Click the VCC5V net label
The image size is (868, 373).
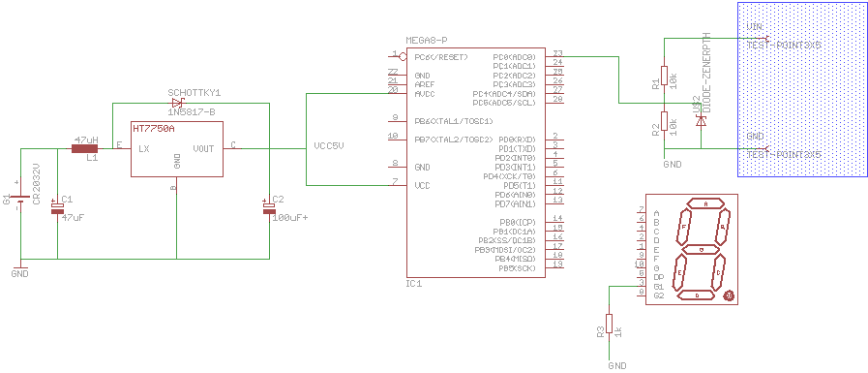tap(329, 146)
